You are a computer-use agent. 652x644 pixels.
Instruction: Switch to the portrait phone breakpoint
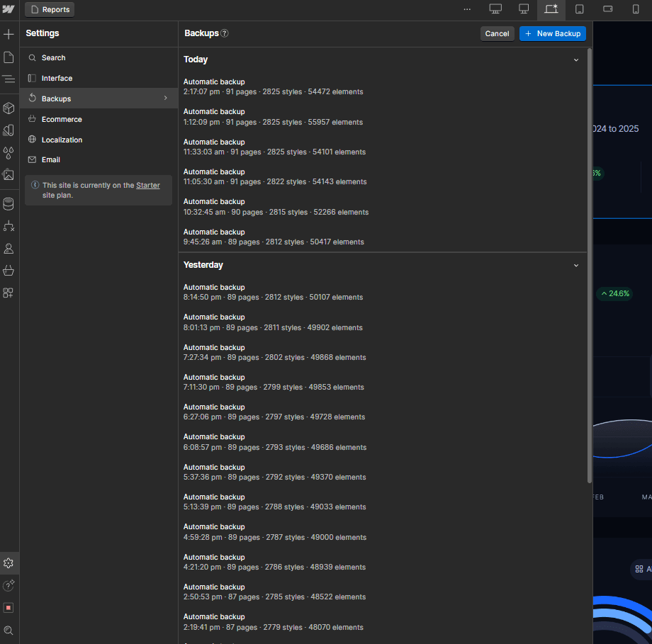click(x=636, y=9)
